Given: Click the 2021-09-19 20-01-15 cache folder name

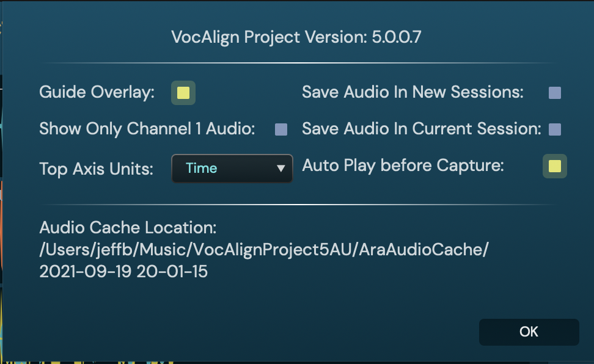Looking at the screenshot, I should (123, 272).
